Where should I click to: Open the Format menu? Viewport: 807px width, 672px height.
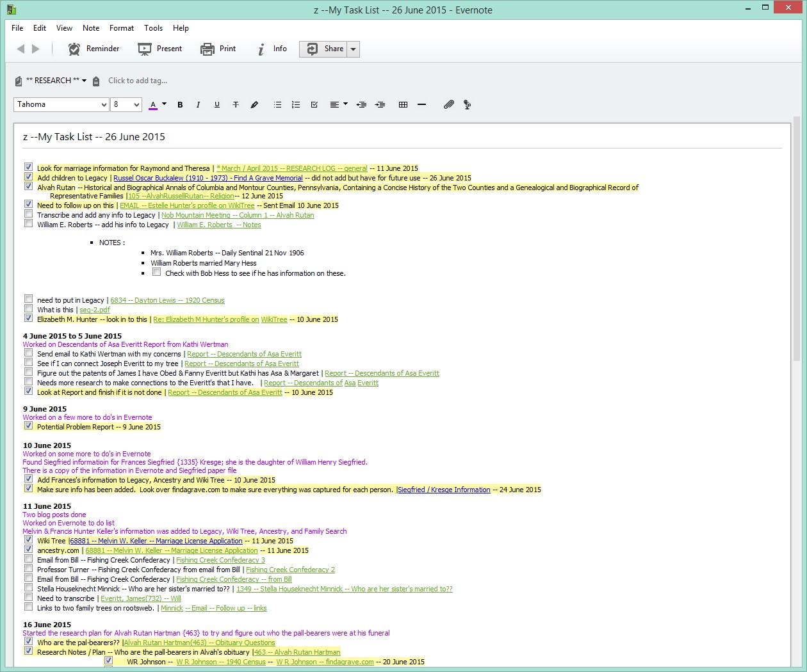pos(122,28)
